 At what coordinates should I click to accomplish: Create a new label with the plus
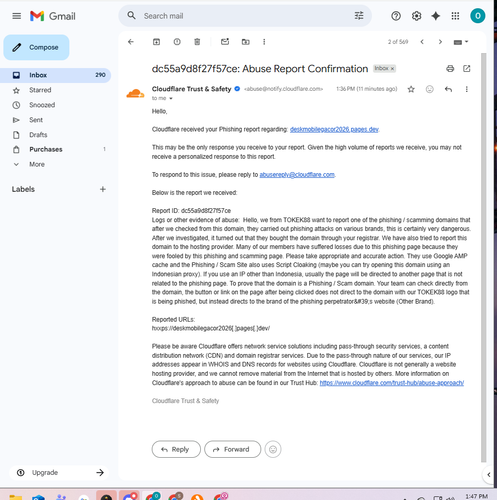[x=103, y=189]
